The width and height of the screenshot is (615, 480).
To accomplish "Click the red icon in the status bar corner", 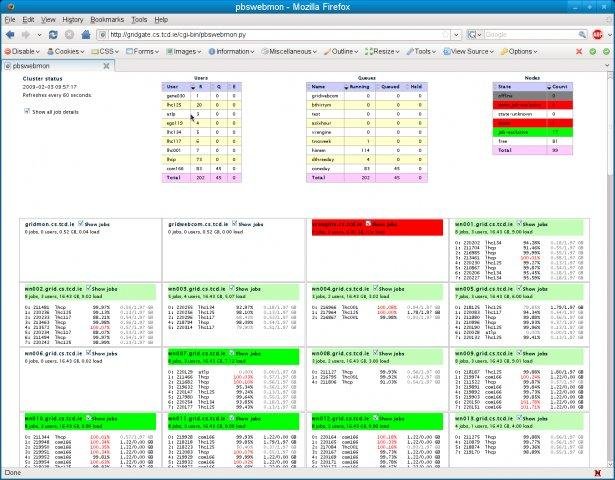I will point(598,473).
